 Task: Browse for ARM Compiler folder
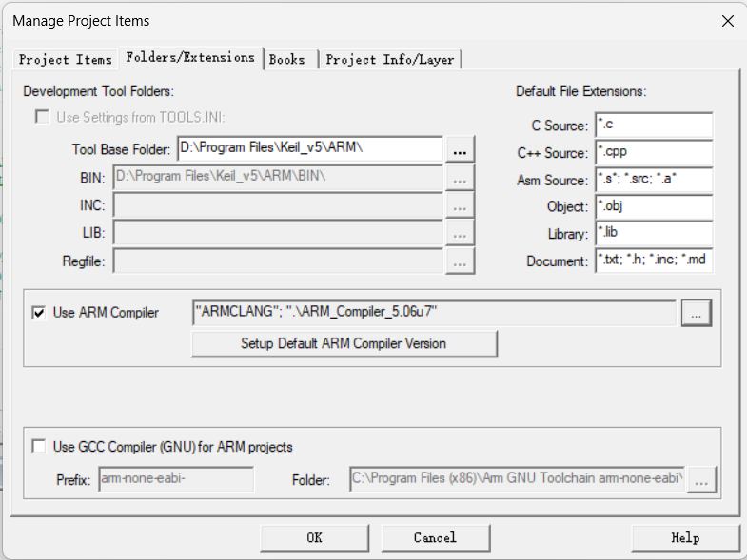(x=697, y=313)
